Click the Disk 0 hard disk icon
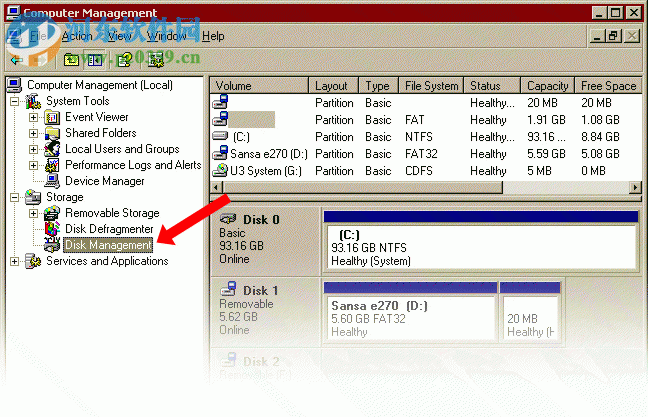Screen dimensions: 648x417 point(228,219)
